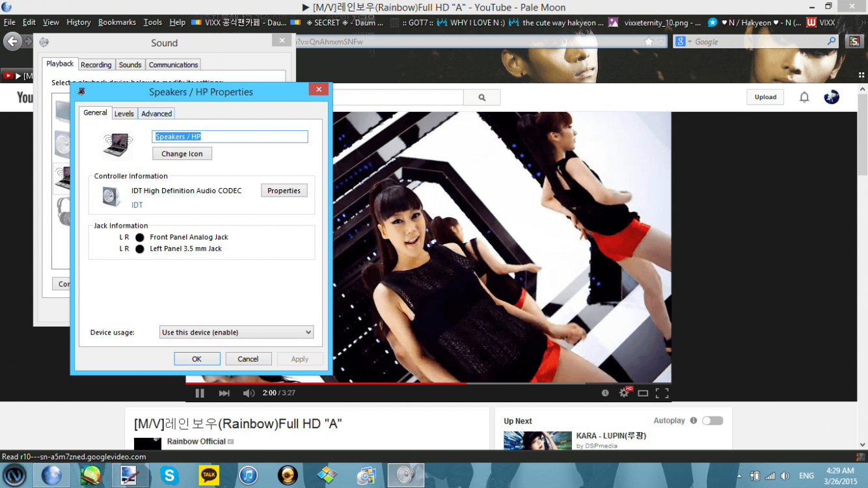Click the system tray volume icon
Viewport: 868px width, 488px height.
785,476
